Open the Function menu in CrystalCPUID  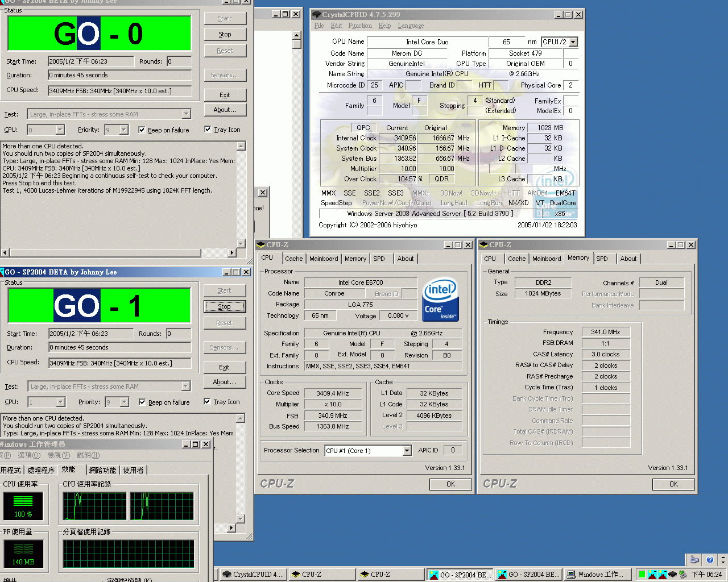coord(359,26)
